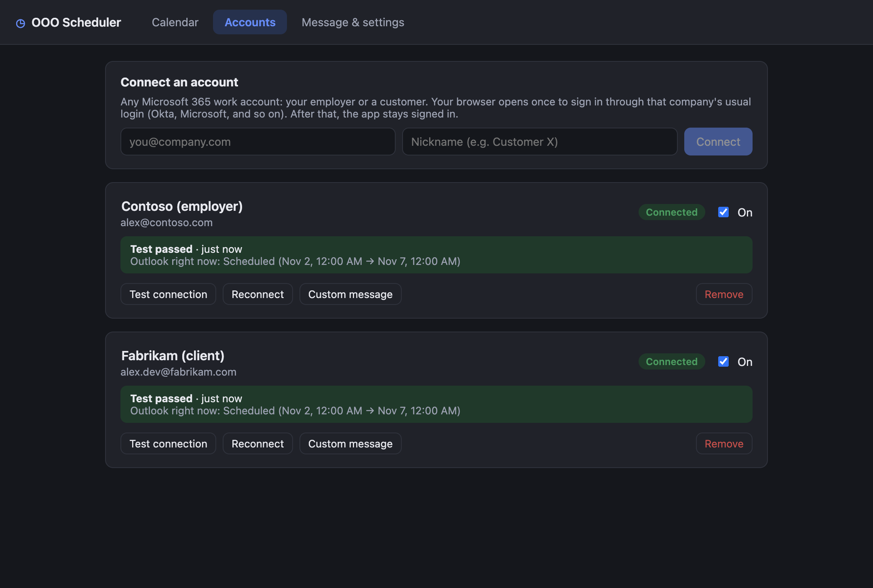Open Custom message for Fabrikam
This screenshot has height=588, width=873.
350,444
